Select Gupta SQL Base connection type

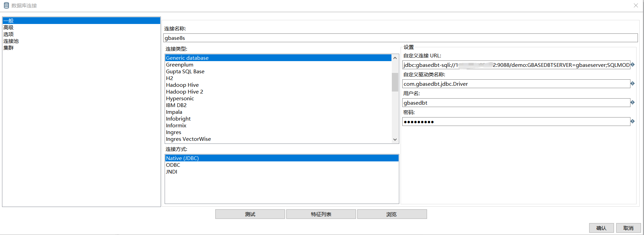tap(278, 71)
